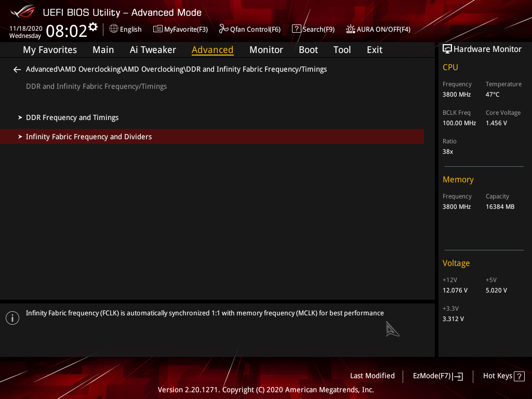Click the ROG logo icon
This screenshot has width=532, height=399.
(x=22, y=11)
